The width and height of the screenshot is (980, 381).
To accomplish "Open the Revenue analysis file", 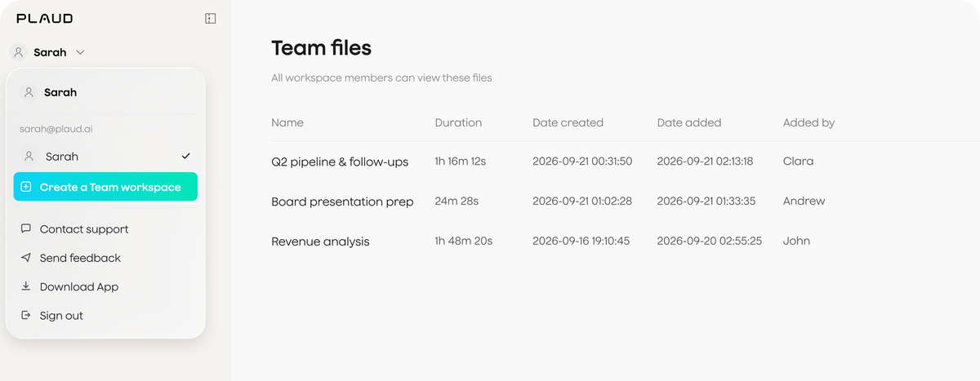I will (x=320, y=241).
